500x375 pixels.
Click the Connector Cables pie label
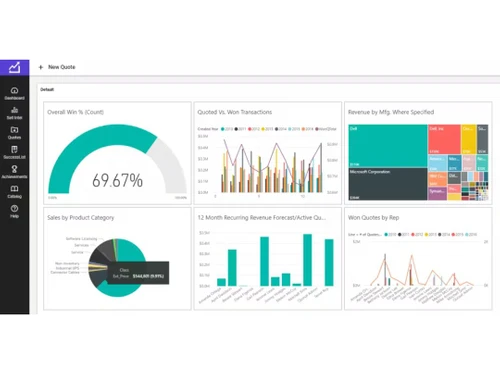(65, 272)
